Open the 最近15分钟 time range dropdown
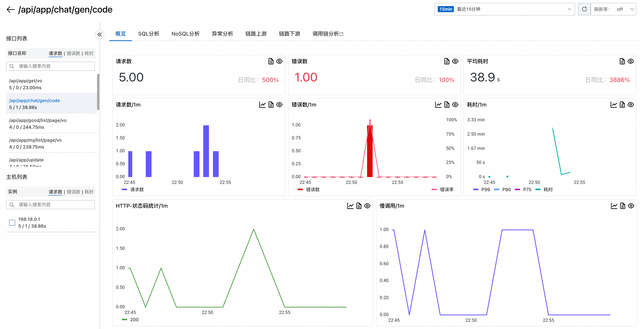Image resolution: width=644 pixels, height=329 pixels. click(504, 9)
